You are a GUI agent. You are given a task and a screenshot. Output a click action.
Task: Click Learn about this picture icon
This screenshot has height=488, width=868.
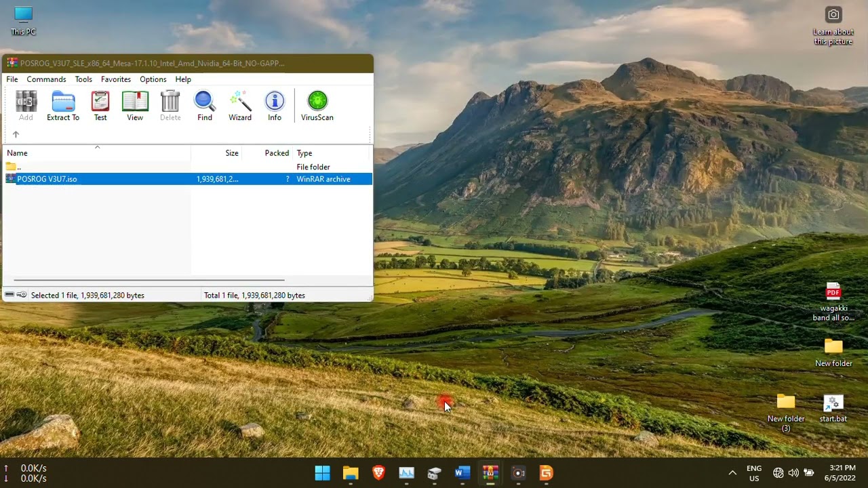(x=833, y=26)
